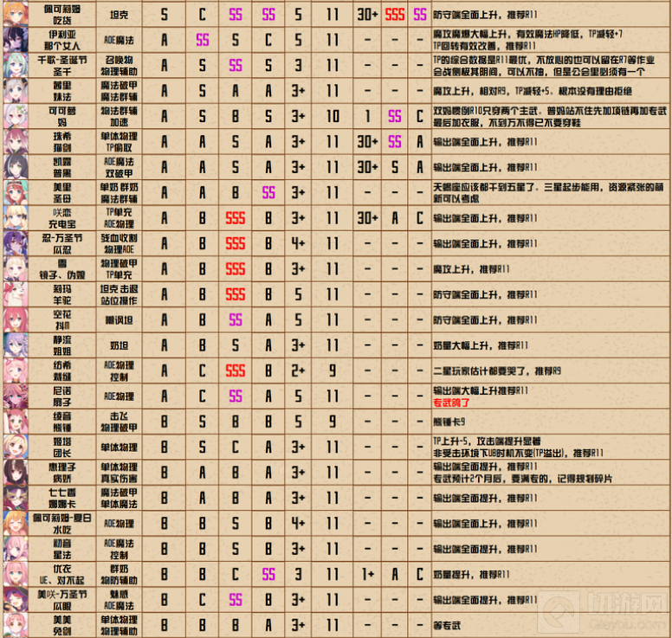Click the 千歌-圣诞节 圣千 avatar
The height and width of the screenshot is (638, 672).
16,66
